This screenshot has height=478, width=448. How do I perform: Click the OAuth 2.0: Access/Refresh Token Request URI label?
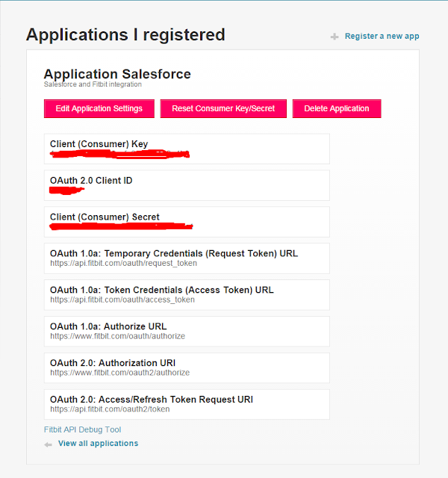152,400
